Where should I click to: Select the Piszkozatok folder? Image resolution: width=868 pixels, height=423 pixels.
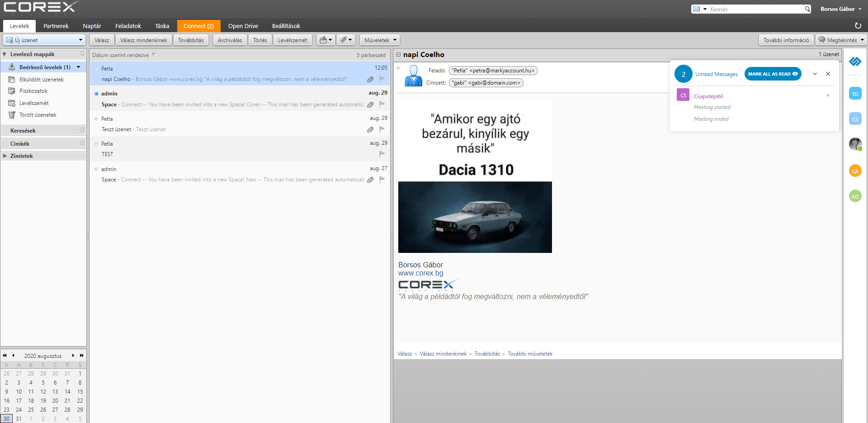[x=33, y=91]
